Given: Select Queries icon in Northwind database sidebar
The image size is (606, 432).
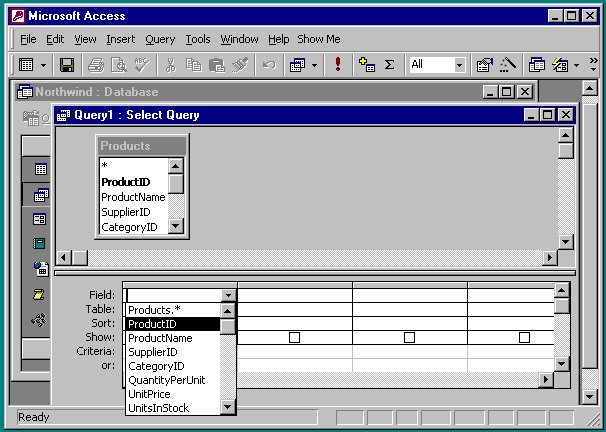Looking at the screenshot, I should (41, 195).
